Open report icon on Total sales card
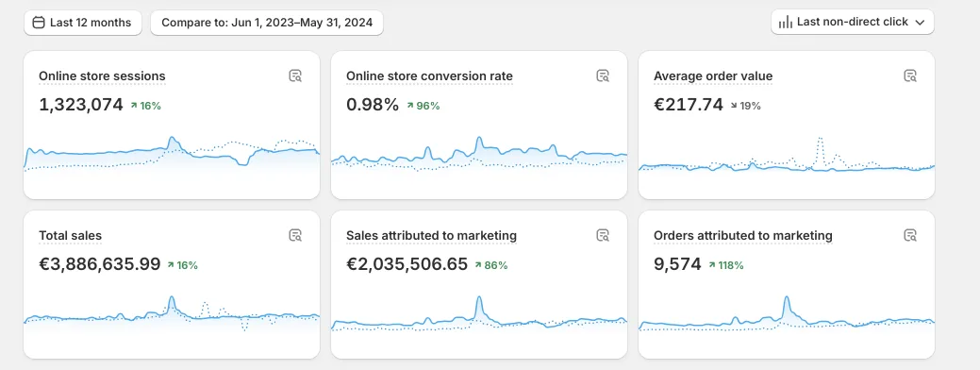Image resolution: width=980 pixels, height=370 pixels. point(295,236)
